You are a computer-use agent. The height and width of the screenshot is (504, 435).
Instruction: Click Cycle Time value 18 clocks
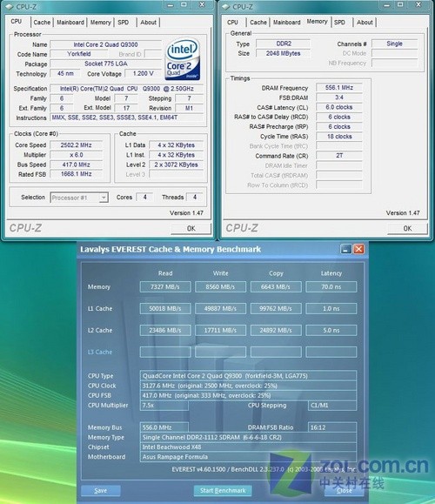(339, 137)
